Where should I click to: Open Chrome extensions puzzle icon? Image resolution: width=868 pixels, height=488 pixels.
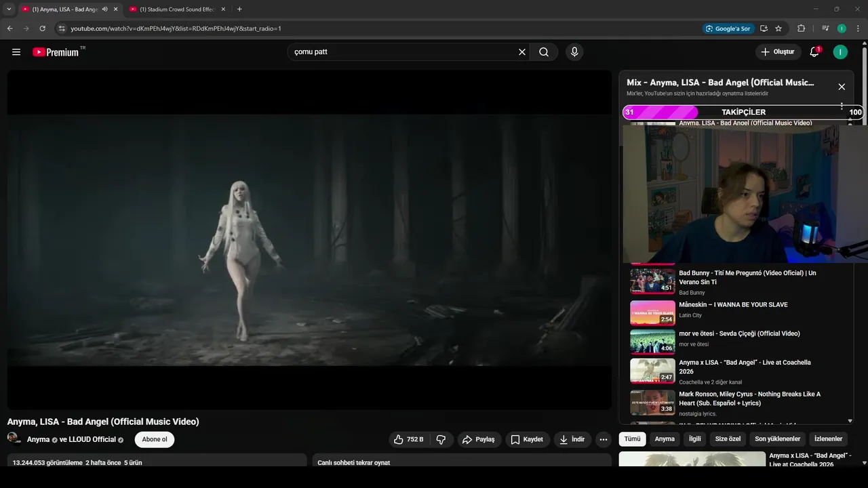point(801,28)
